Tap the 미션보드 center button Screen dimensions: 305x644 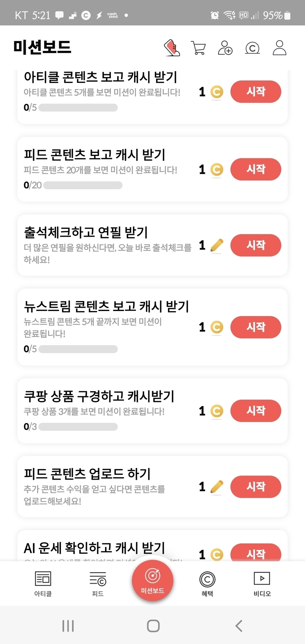152,580
